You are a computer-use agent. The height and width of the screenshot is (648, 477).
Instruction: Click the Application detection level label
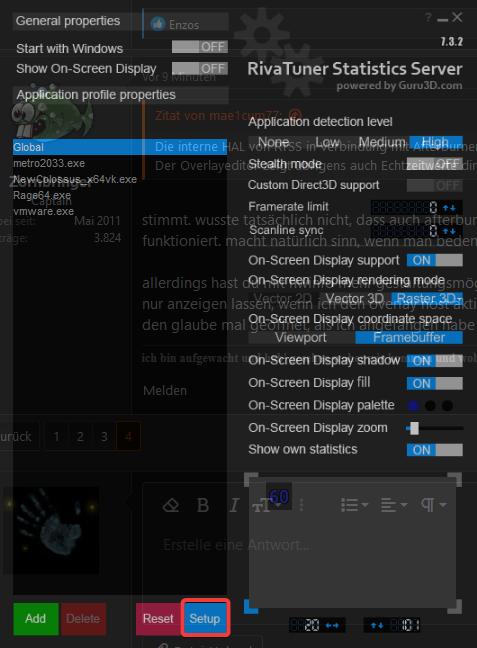click(x=320, y=122)
